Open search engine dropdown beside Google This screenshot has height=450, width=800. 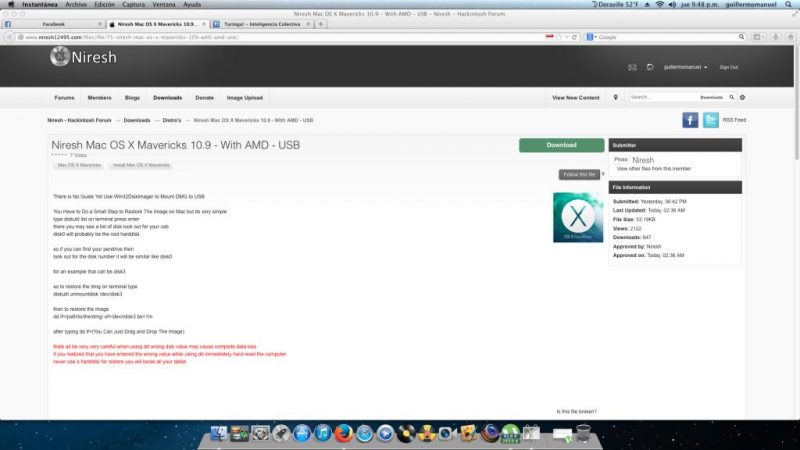point(591,37)
